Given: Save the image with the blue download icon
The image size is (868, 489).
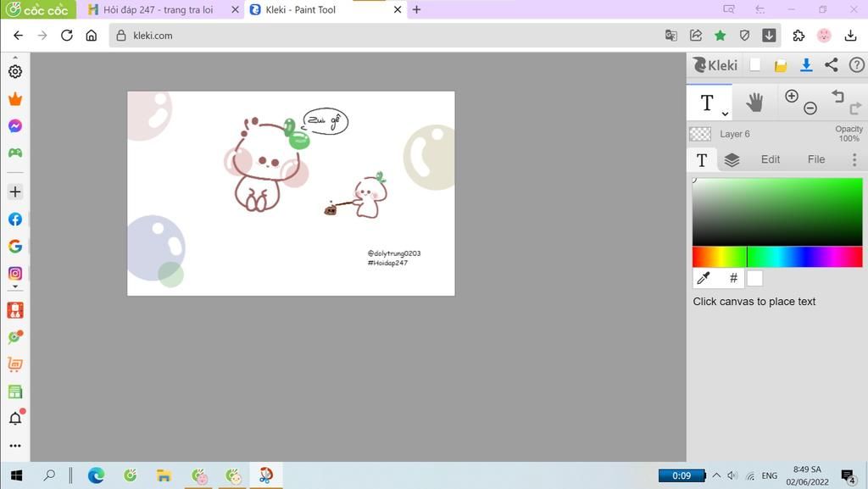Looking at the screenshot, I should click(806, 65).
